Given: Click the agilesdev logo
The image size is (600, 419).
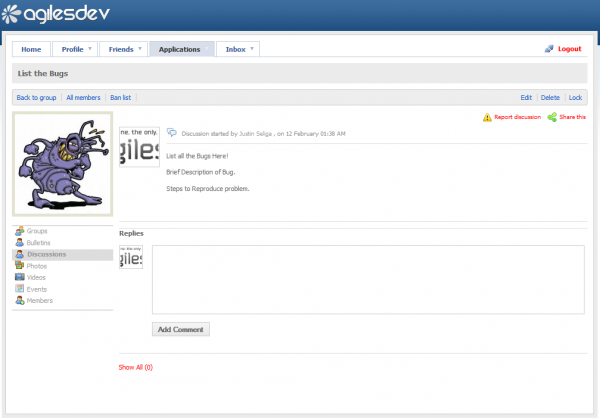Looking at the screenshot, I should pos(56,14).
